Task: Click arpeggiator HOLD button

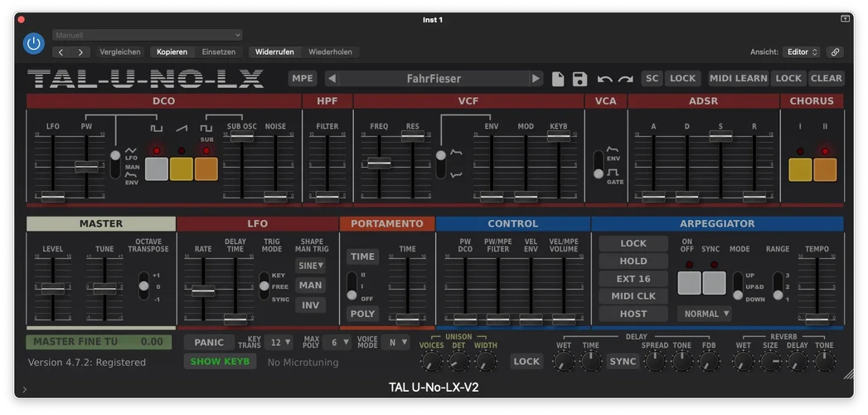Action: [633, 261]
